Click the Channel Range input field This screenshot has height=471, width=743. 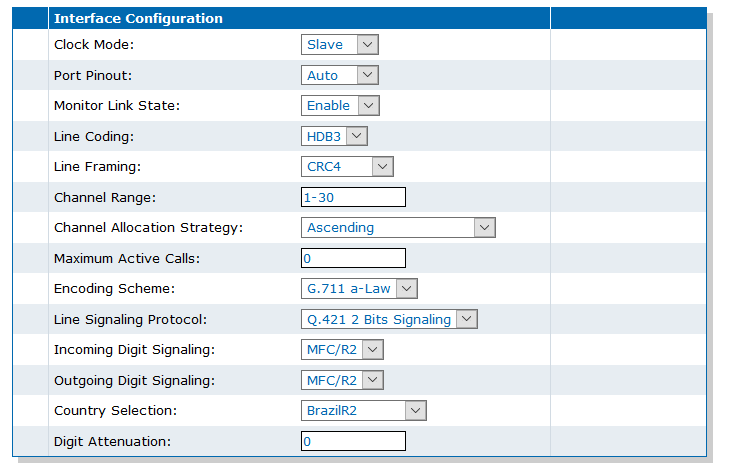click(x=353, y=197)
